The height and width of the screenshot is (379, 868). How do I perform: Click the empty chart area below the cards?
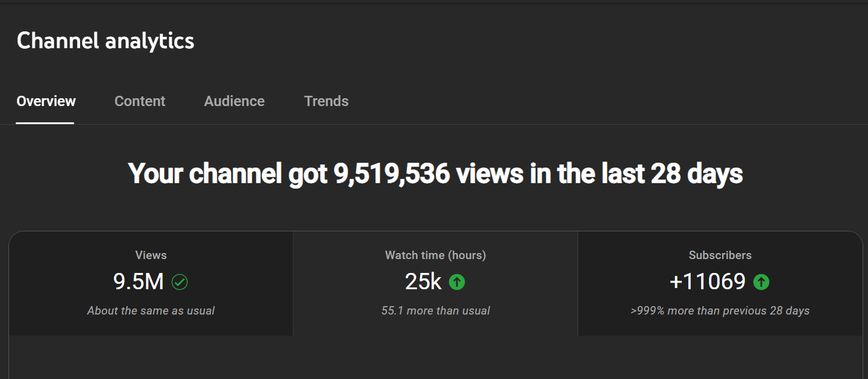point(435,358)
